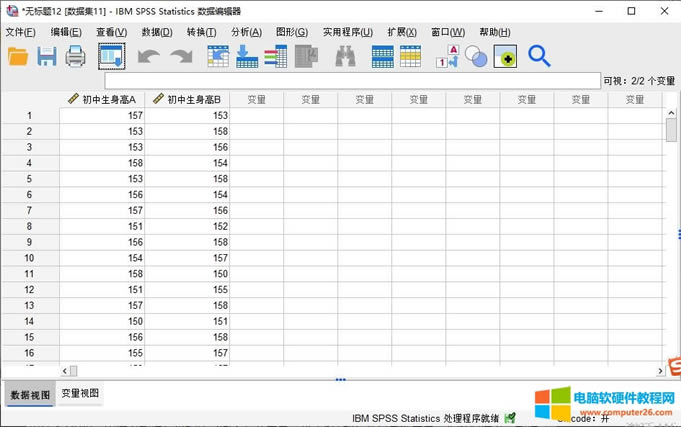Click the cell editor input field
Viewport: 681px width, 427px height.
click(350, 80)
